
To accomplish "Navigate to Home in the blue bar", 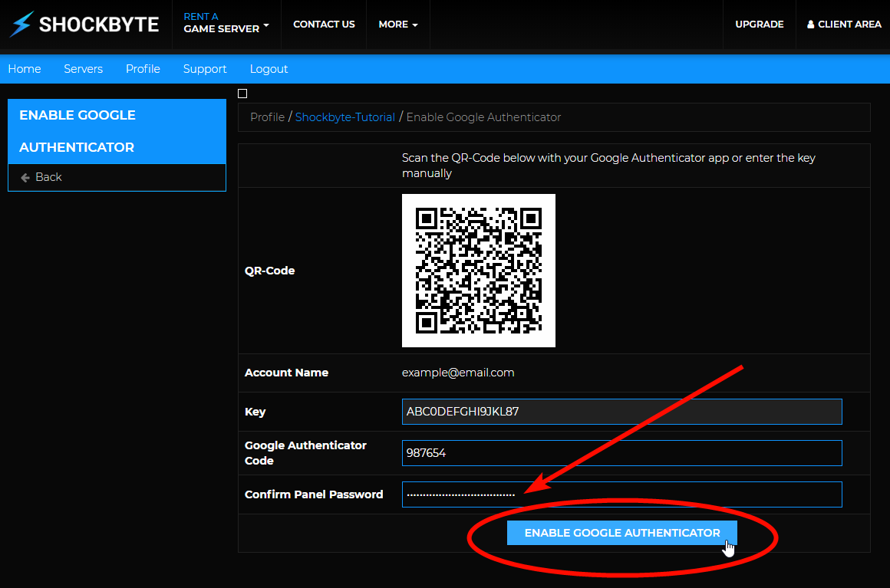I will (25, 68).
